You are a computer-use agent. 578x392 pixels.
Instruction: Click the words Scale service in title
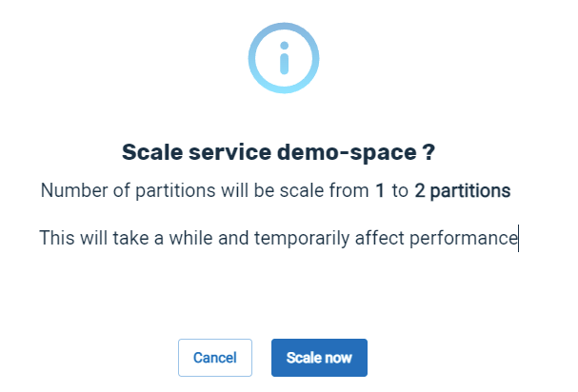point(196,152)
